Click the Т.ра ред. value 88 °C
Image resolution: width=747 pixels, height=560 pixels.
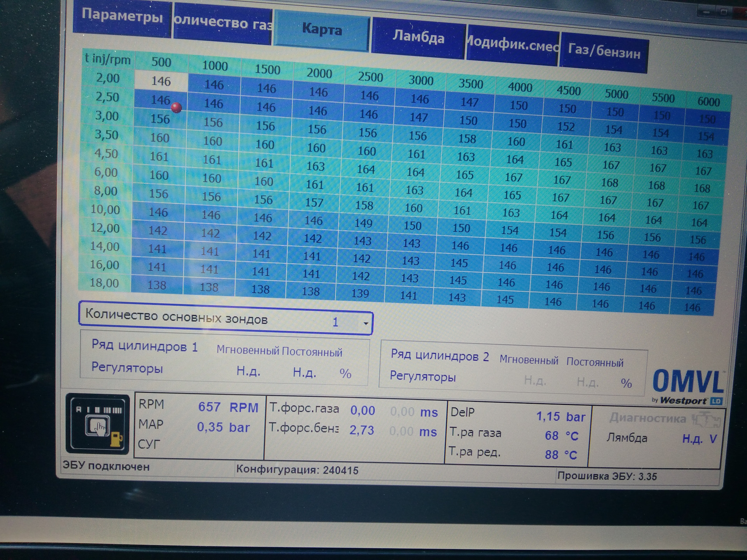561,455
